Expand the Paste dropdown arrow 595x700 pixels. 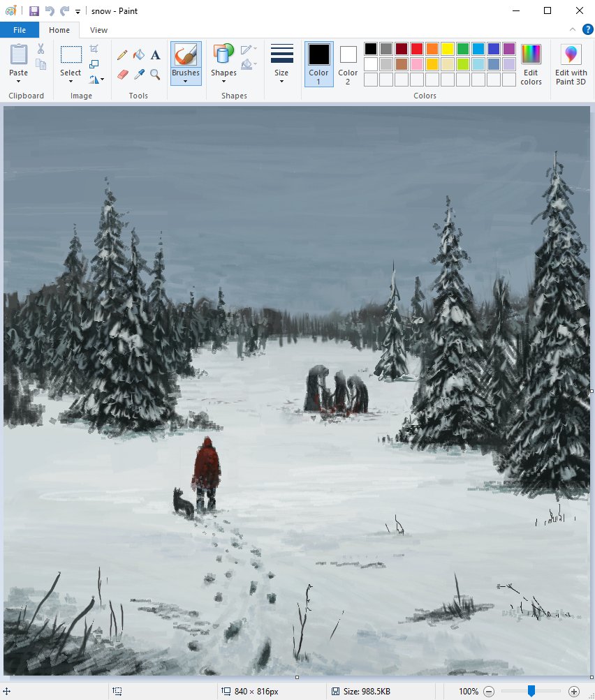coord(18,81)
